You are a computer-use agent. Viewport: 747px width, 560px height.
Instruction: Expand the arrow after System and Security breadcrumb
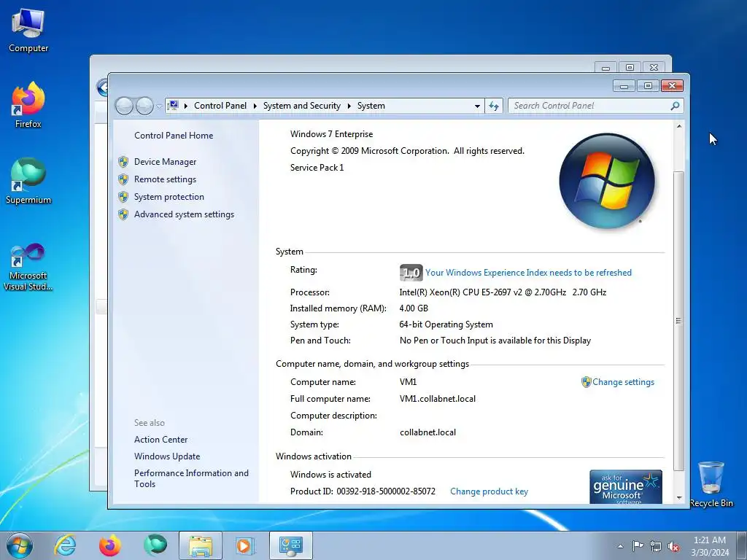coord(349,106)
